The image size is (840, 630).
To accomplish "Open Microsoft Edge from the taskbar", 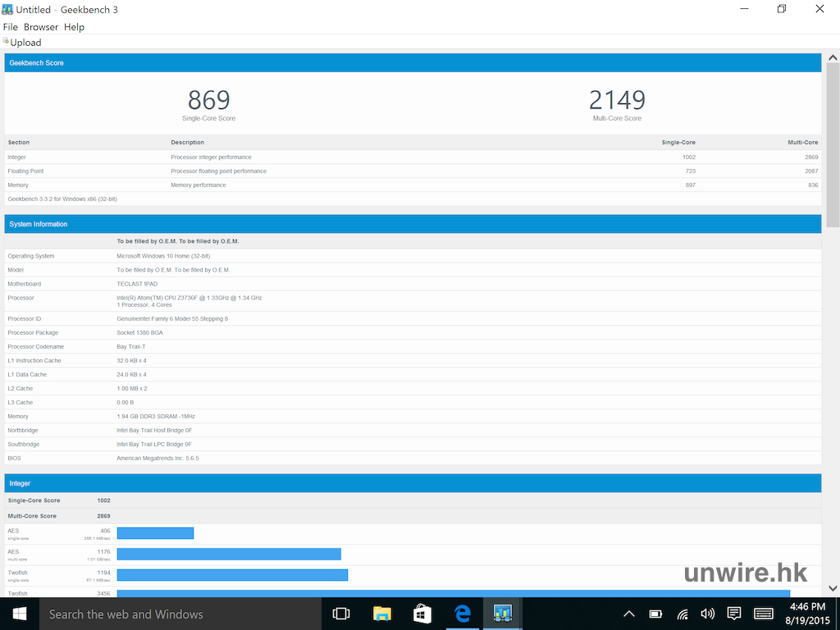I will coord(462,614).
